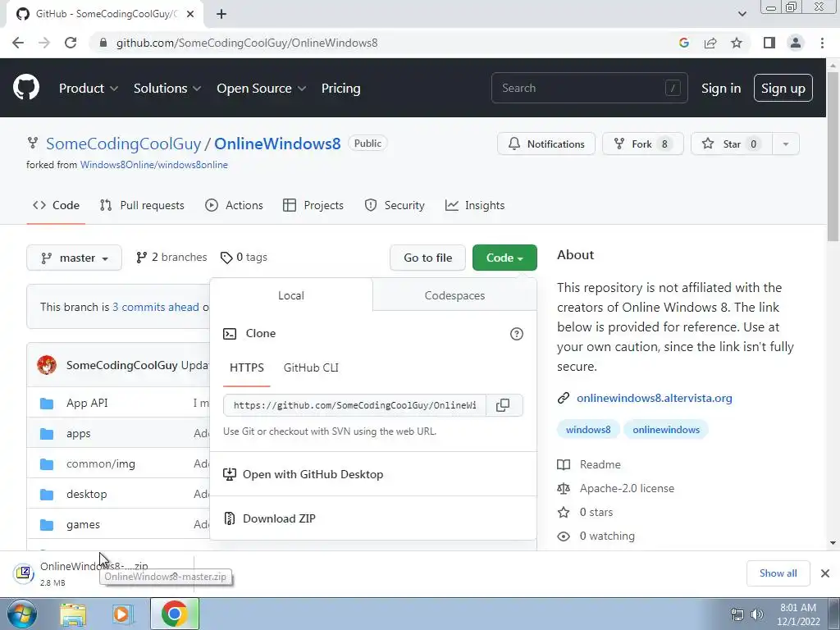This screenshot has width=840, height=630.
Task: Launch Windows Media Player from the taskbar
Action: tap(122, 614)
